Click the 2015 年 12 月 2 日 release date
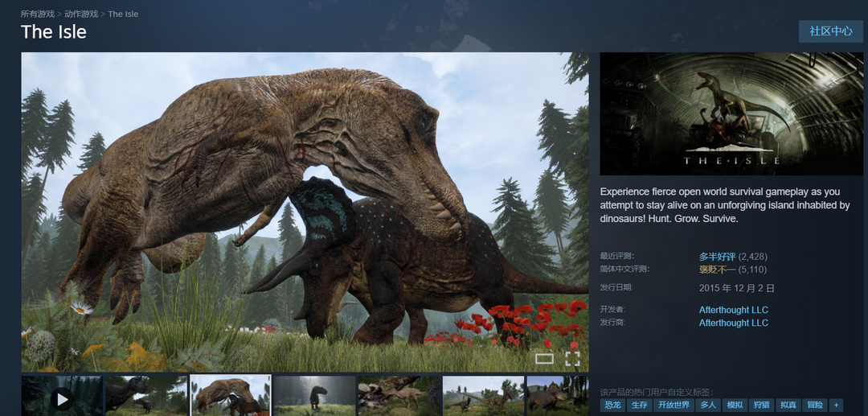The height and width of the screenshot is (416, 868). (x=737, y=288)
